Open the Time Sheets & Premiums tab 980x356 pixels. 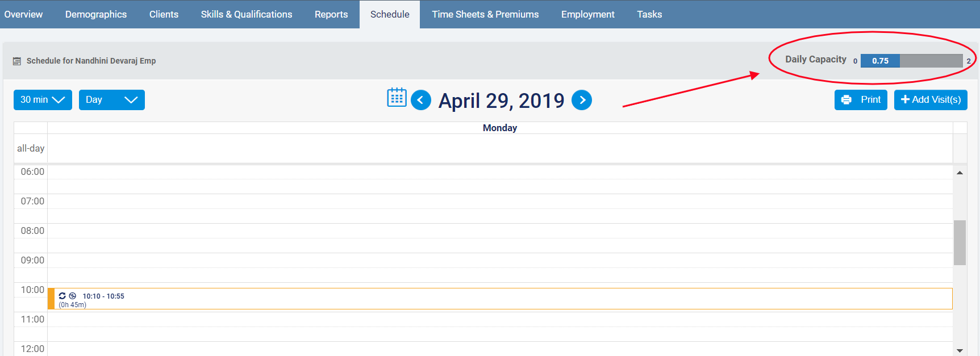pos(485,14)
